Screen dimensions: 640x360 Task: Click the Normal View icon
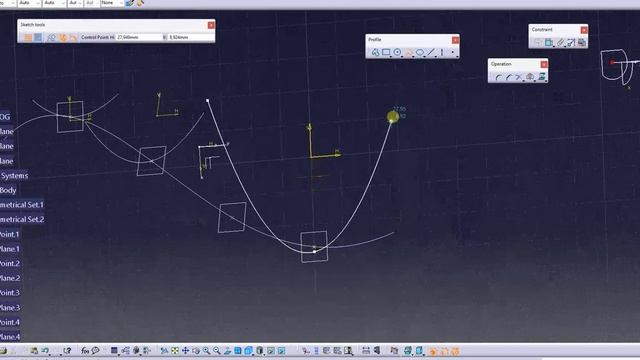(x=227, y=351)
